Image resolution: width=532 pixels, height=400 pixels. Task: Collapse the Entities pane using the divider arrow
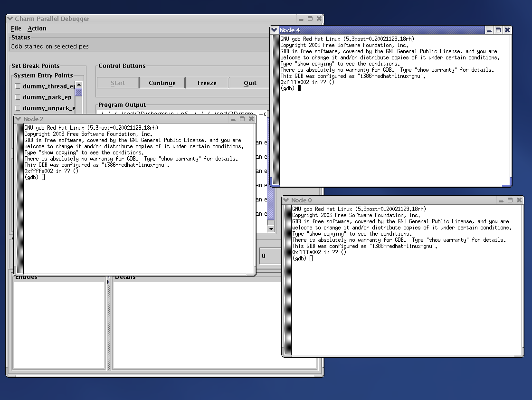[108, 282]
